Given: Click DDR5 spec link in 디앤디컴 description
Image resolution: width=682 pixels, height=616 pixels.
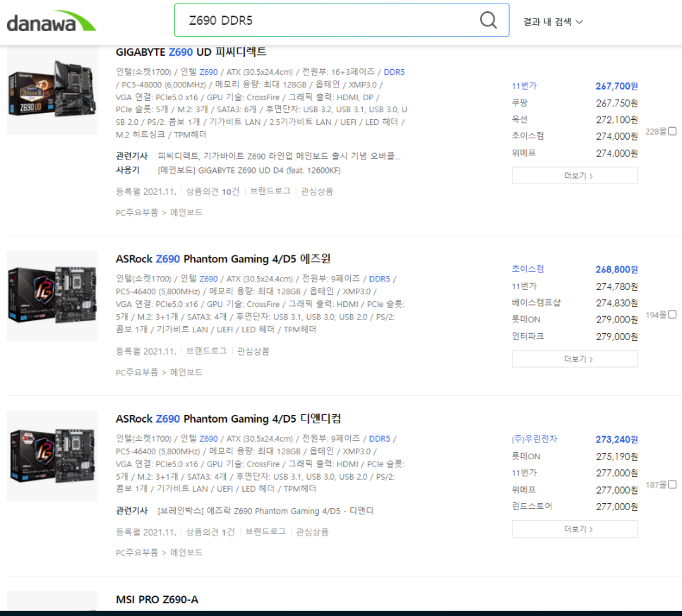Looking at the screenshot, I should 380,439.
